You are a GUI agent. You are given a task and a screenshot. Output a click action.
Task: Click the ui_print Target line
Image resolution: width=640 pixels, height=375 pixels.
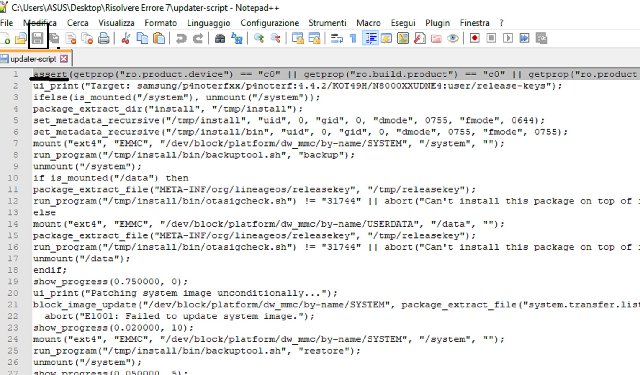(297, 86)
